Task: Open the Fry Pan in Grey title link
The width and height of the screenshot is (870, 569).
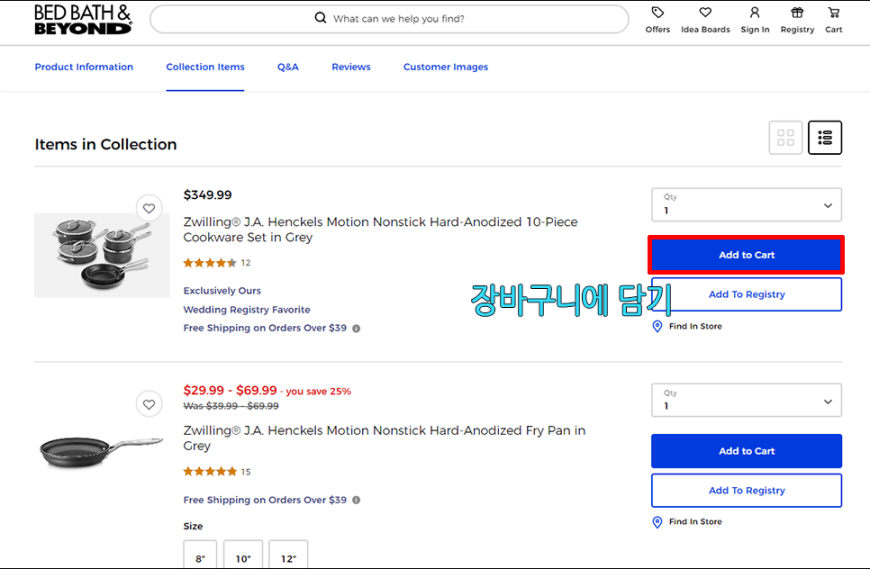Action: coord(385,438)
